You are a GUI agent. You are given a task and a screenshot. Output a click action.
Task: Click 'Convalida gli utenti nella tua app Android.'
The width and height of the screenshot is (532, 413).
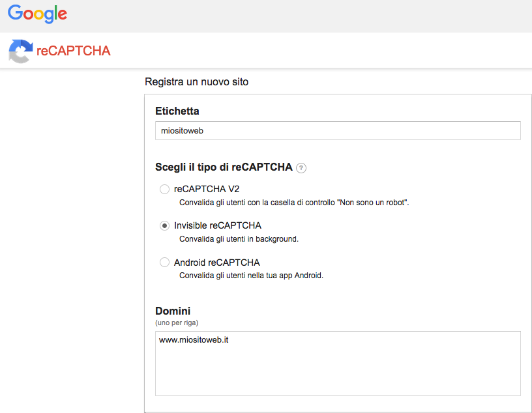252,276
